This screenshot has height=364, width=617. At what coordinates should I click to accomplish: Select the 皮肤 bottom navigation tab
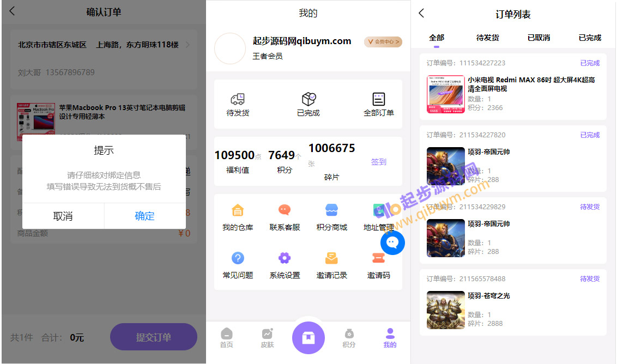click(x=267, y=338)
